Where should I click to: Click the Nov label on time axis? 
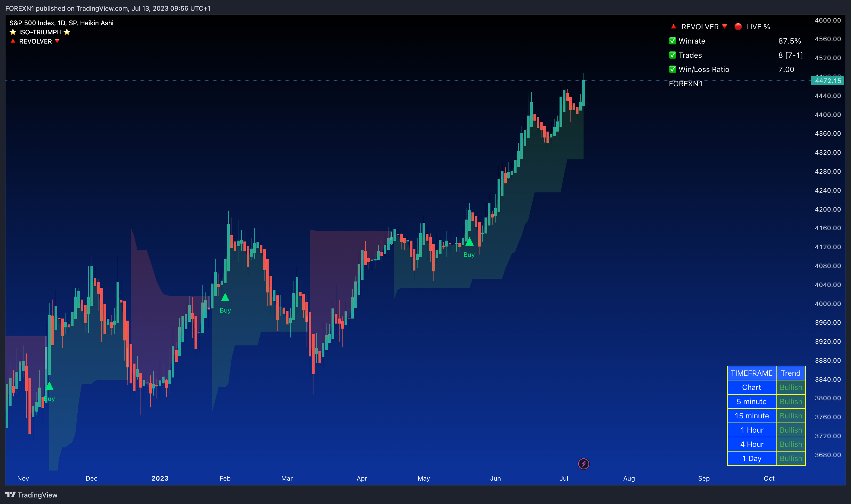tap(23, 478)
